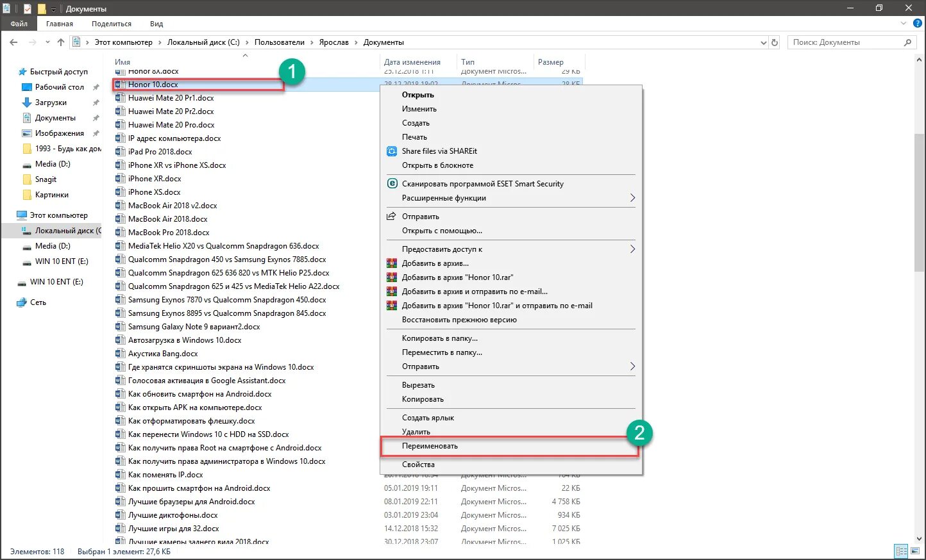Image resolution: width=926 pixels, height=560 pixels.
Task: Click Ярослав in the address breadcrumb
Action: click(333, 42)
